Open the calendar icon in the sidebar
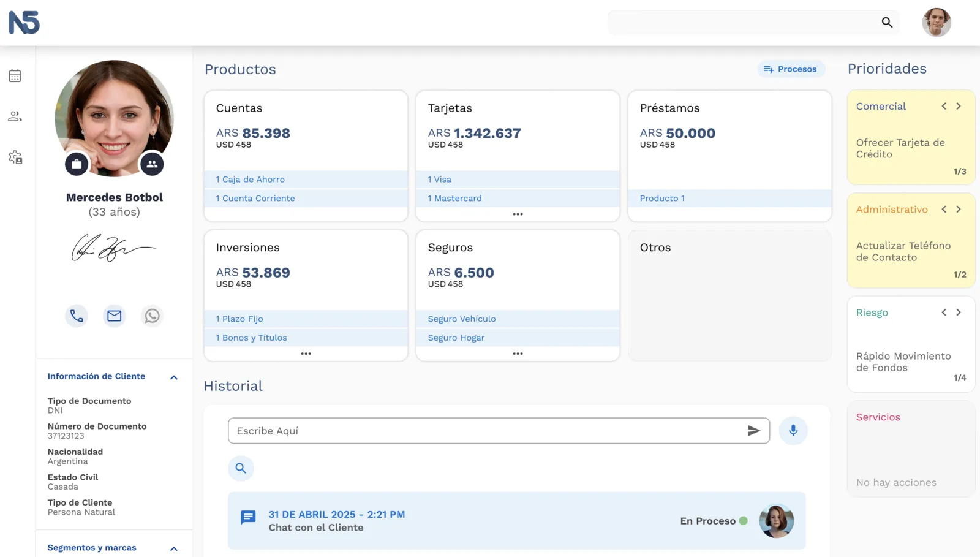This screenshot has height=557, width=980. [x=15, y=76]
